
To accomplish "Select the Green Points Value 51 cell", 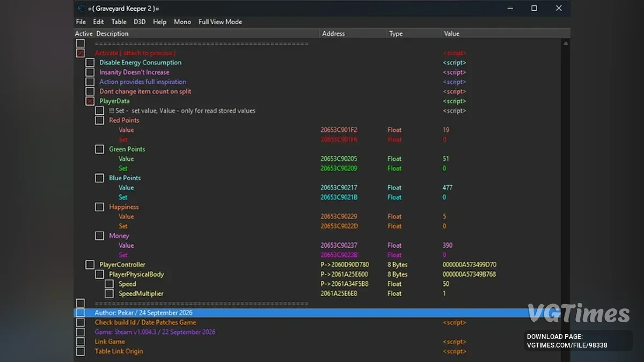I will coord(446,159).
